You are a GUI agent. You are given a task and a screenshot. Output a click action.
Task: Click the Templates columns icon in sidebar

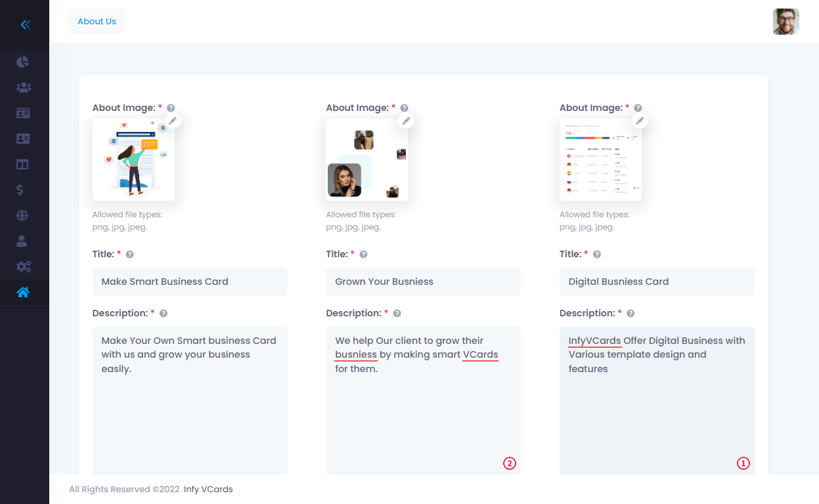pos(23,164)
